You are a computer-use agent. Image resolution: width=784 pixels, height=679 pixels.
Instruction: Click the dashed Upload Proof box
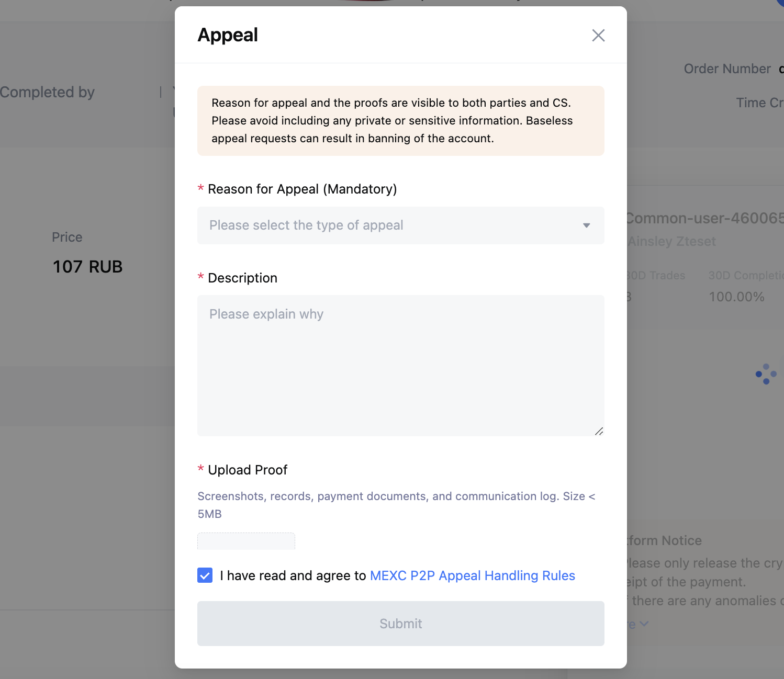pos(246,541)
